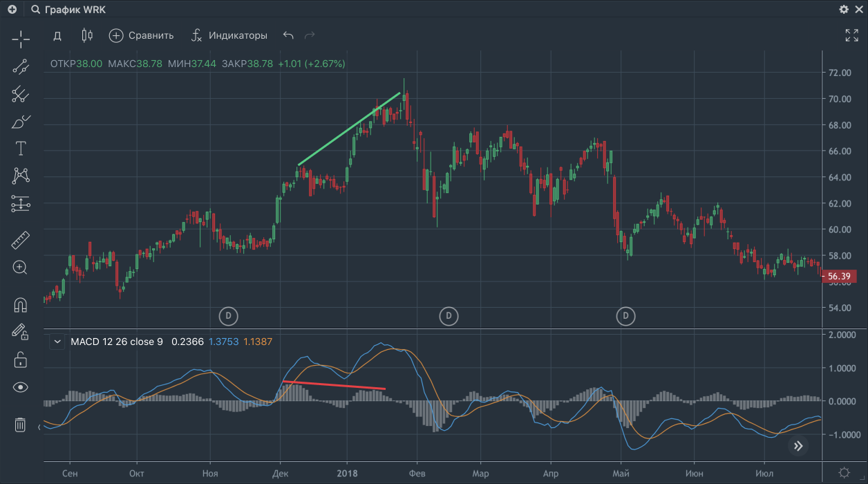This screenshot has height=484, width=868.
Task: Click the current price label 56.39
Action: (x=840, y=277)
